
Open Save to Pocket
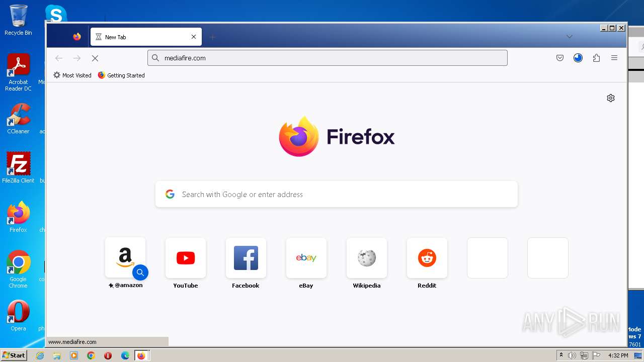pyautogui.click(x=560, y=58)
